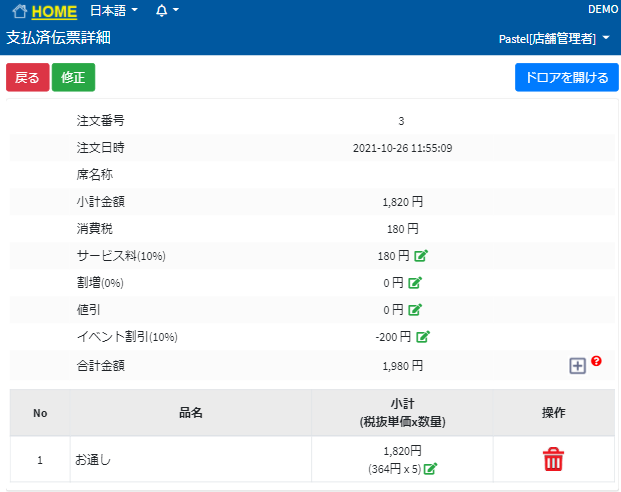Click the house icon next to HOME
This screenshot has height=492, width=621.
20,12
